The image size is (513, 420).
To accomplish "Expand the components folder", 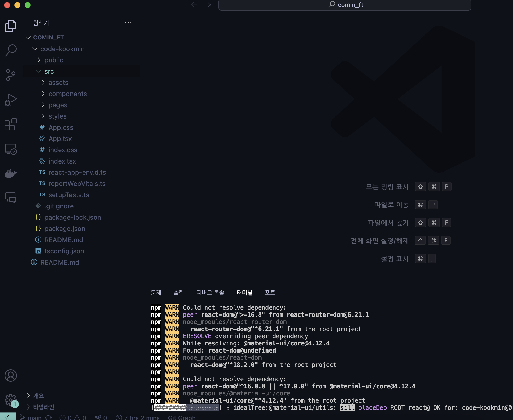I will click(x=67, y=94).
